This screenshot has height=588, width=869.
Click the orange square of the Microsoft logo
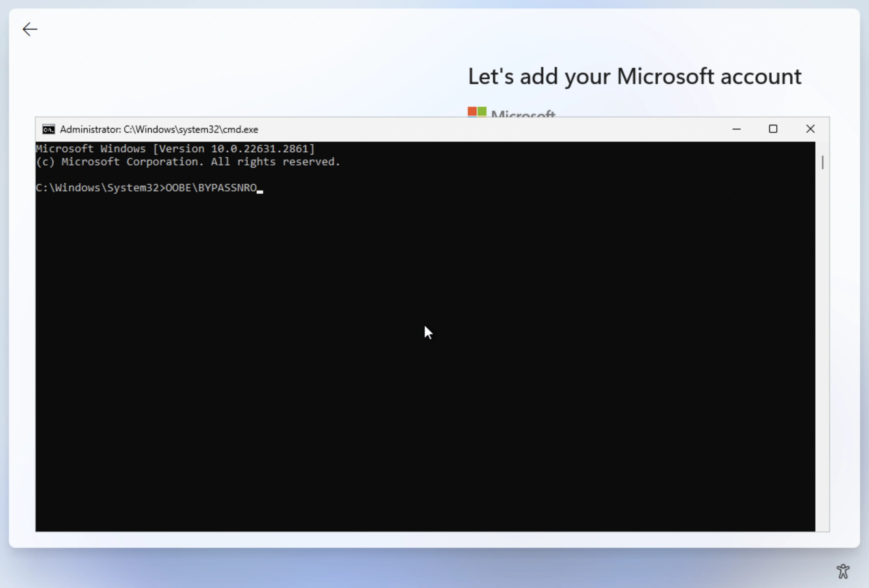(472, 110)
